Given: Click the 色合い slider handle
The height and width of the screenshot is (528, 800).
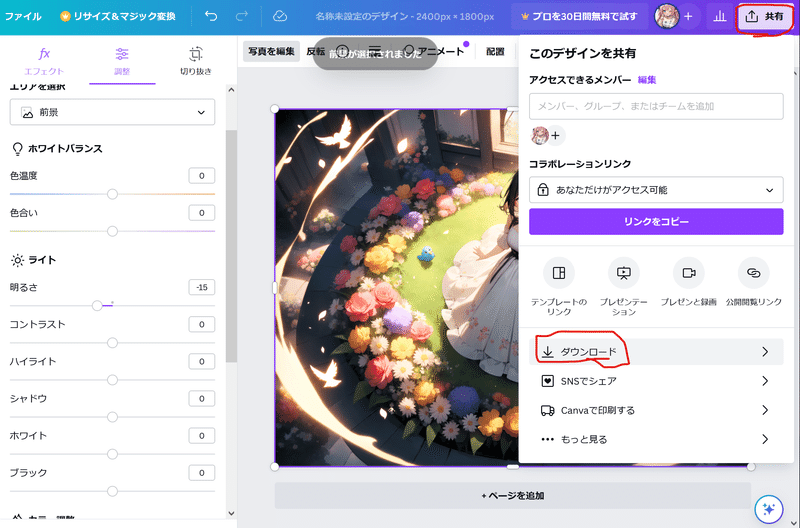Looking at the screenshot, I should [112, 231].
